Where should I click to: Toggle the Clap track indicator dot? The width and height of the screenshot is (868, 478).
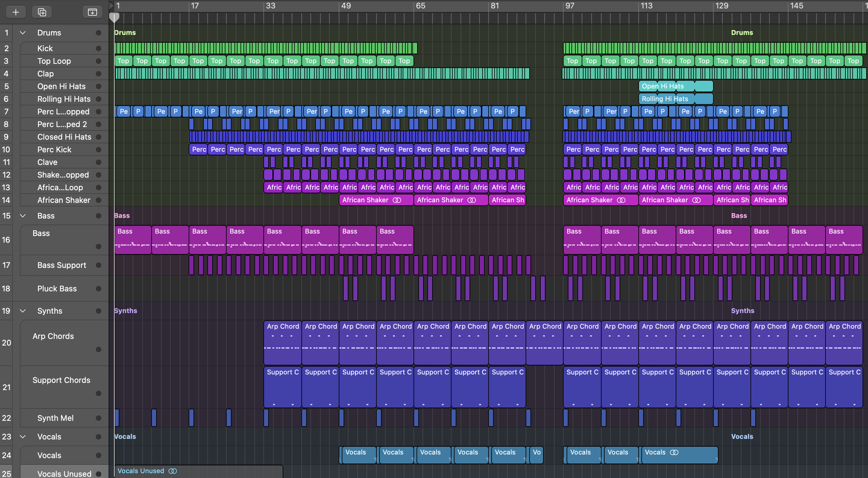click(x=98, y=74)
